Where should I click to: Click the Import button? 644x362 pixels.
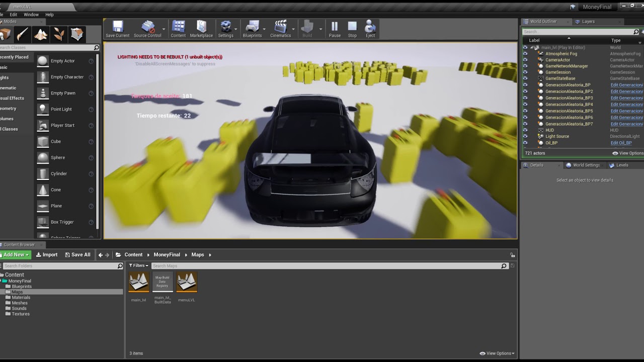[x=47, y=255]
